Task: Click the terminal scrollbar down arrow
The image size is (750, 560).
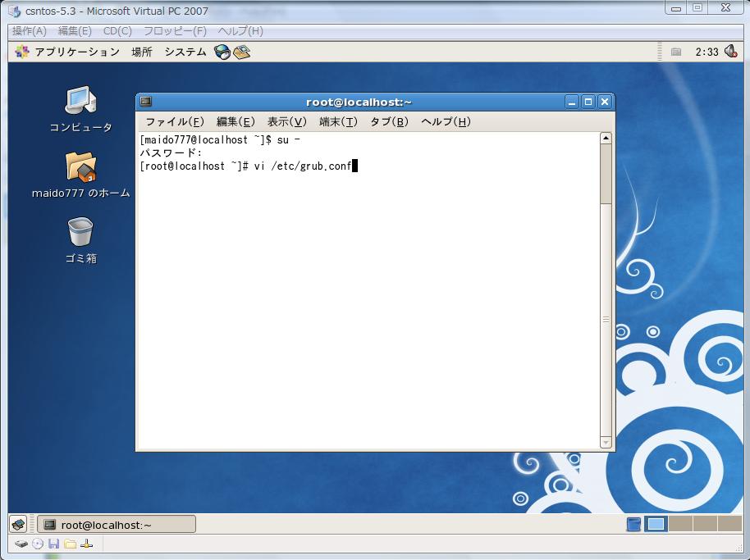Action: click(606, 443)
